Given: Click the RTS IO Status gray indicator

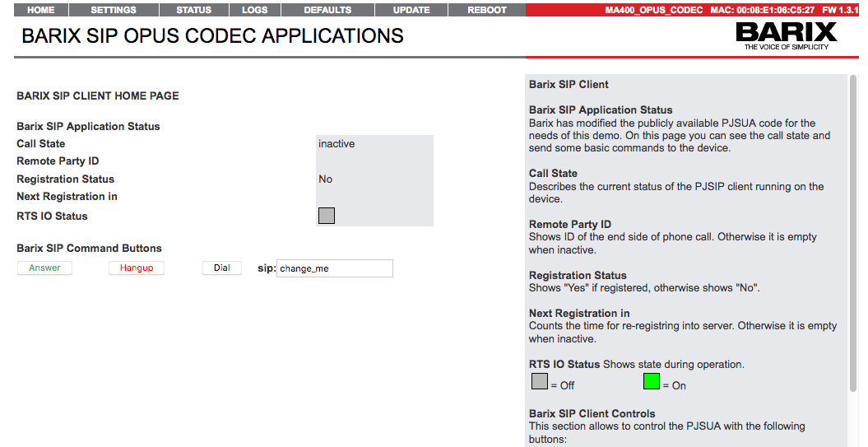Looking at the screenshot, I should tap(326, 216).
